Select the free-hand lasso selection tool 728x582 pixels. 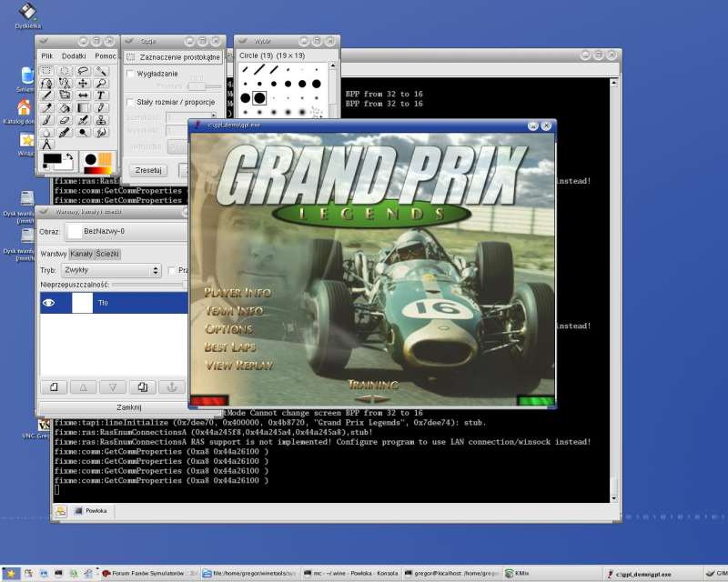(x=83, y=71)
